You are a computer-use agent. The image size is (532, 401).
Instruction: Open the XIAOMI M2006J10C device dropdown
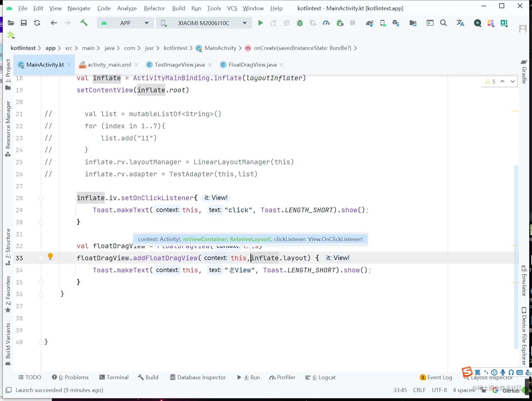[x=204, y=23]
